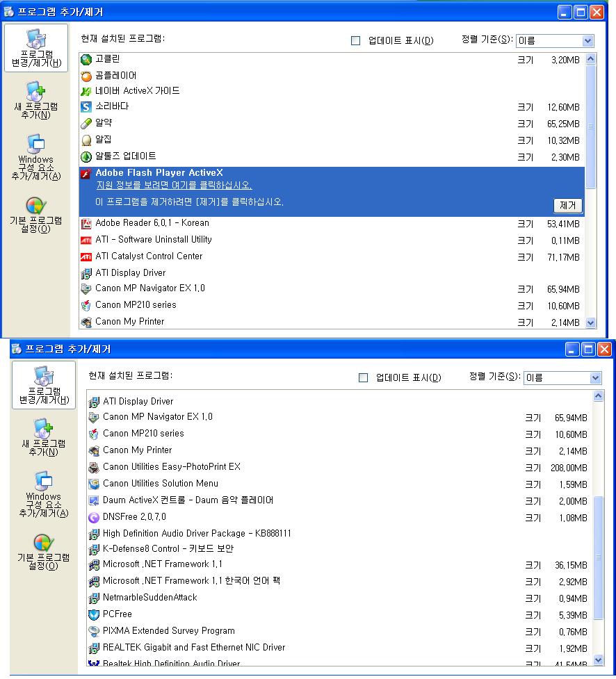This screenshot has height=679, width=616.
Task: Select PCFree program name
Action: click(x=117, y=614)
